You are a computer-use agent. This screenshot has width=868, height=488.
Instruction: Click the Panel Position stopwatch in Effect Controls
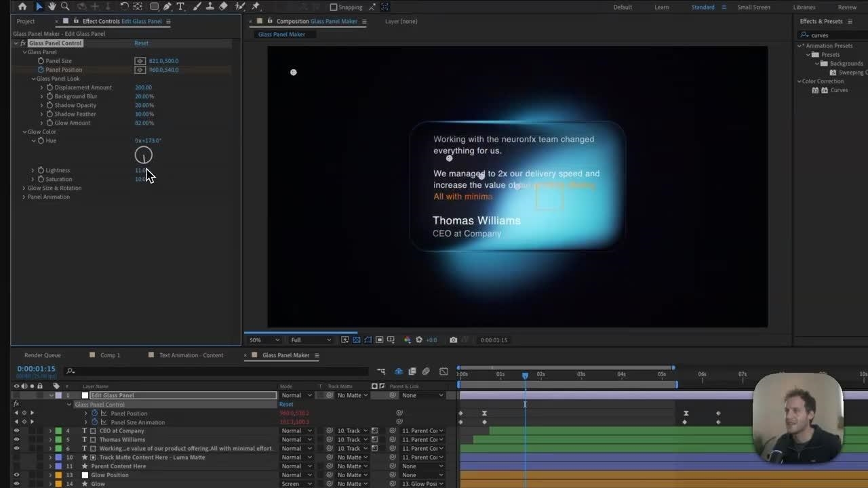[x=41, y=70]
